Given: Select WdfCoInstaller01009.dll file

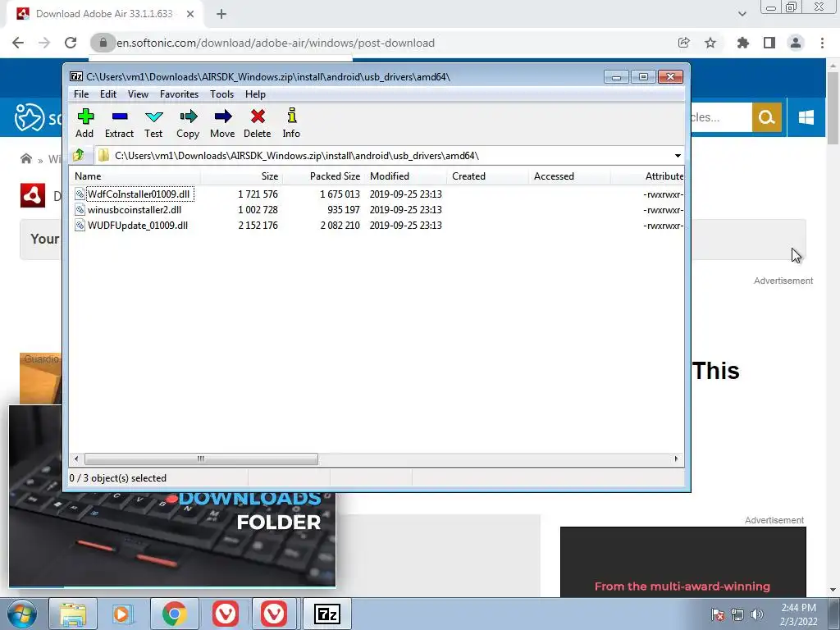Looking at the screenshot, I should pyautogui.click(x=139, y=194).
